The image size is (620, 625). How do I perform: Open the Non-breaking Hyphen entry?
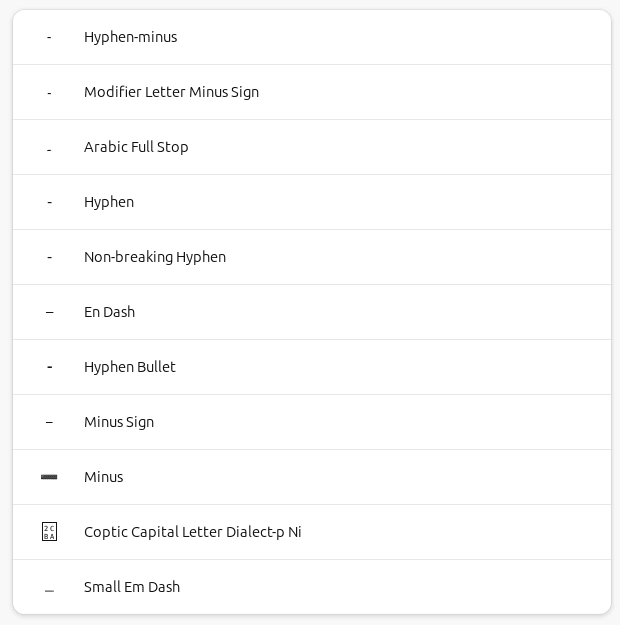(x=312, y=257)
